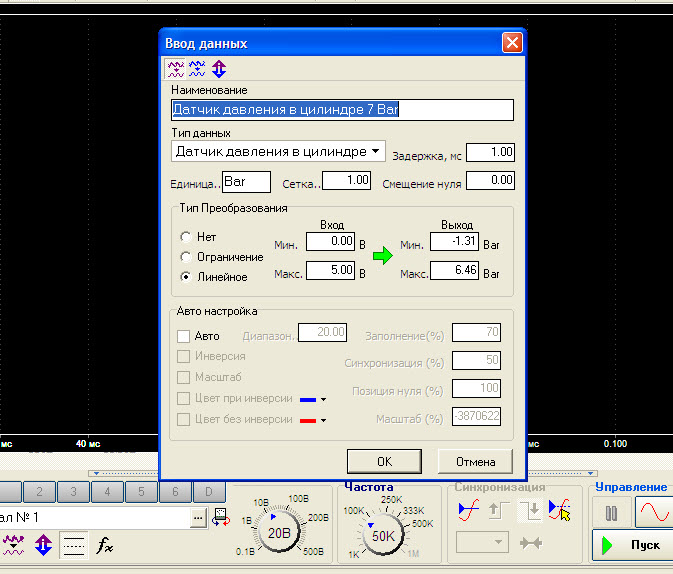Image resolution: width=673 pixels, height=574 pixels.
Task: Click the blue inversion color swatch
Action: click(x=308, y=400)
